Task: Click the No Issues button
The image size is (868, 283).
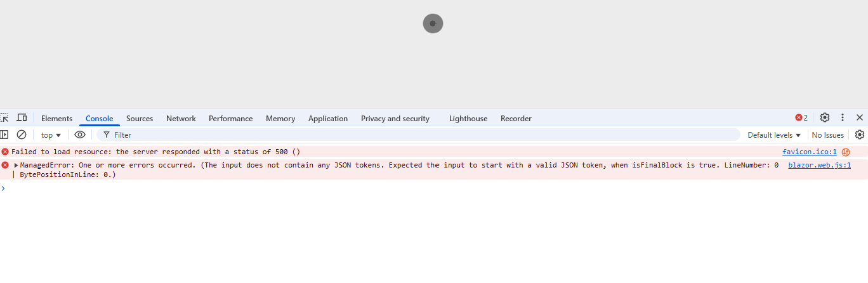Action: tap(828, 135)
